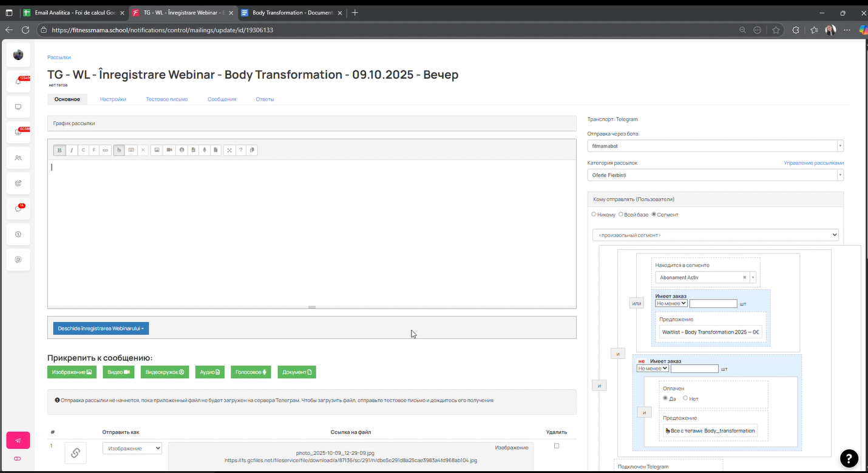Image resolution: width=868 pixels, height=473 pixels.
Task: Tick the Удалить checkbox for attached photo
Action: (557, 446)
